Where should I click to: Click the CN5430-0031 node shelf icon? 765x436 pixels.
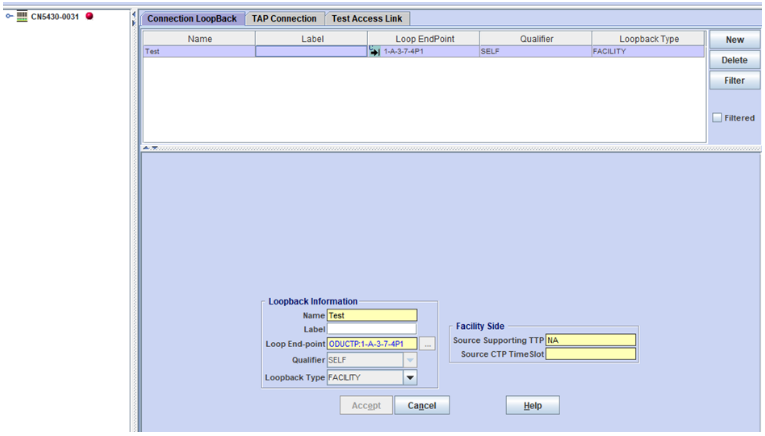[x=22, y=16]
